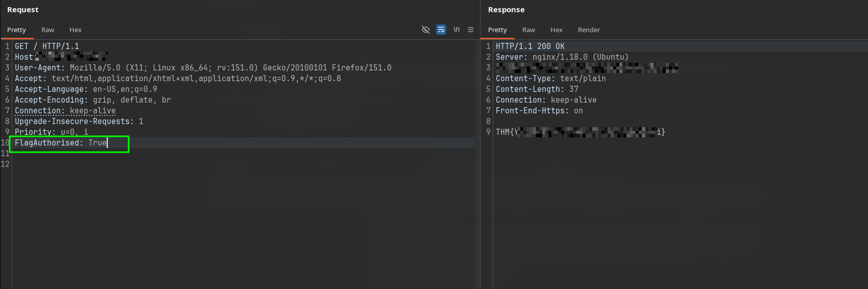Click the Accept-Language header line
The width and height of the screenshot is (868, 289).
86,89
